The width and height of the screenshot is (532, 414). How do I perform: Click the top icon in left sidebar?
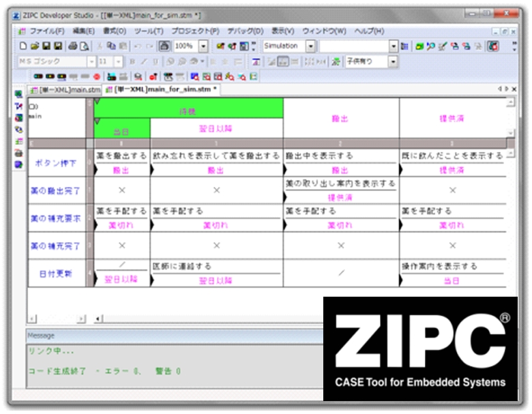(18, 94)
